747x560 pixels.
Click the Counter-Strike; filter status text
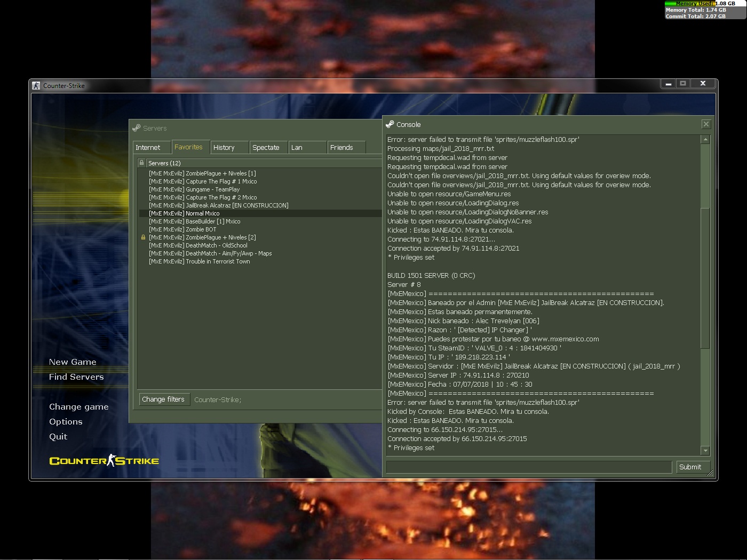coord(218,399)
